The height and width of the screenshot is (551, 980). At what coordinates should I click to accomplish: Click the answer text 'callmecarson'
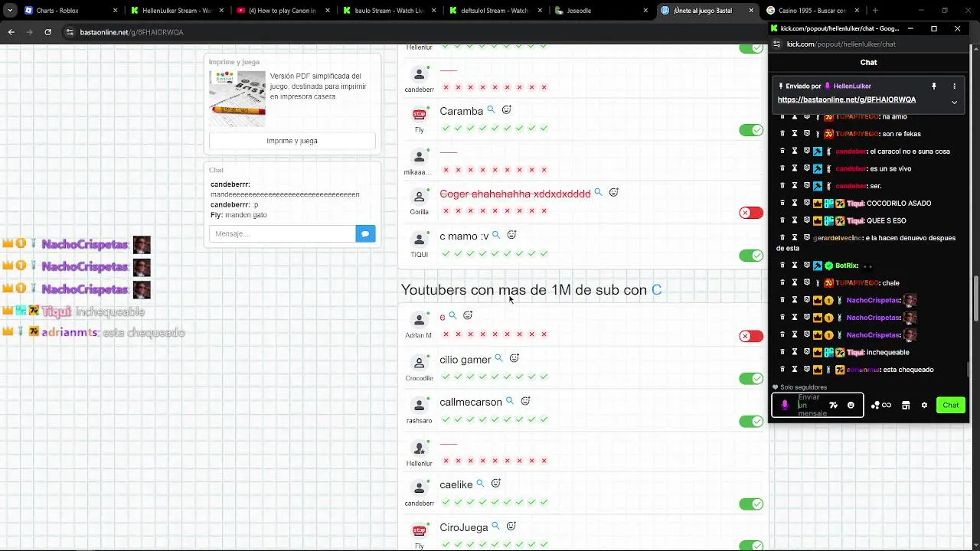(x=471, y=403)
